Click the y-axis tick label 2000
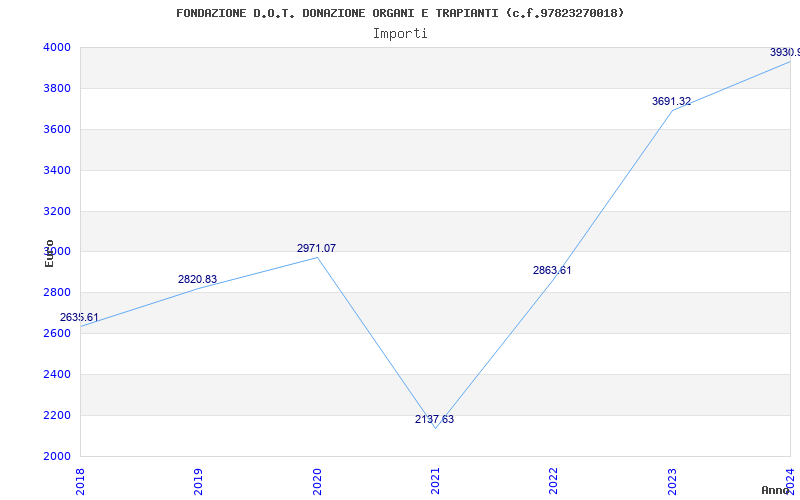 click(56, 456)
